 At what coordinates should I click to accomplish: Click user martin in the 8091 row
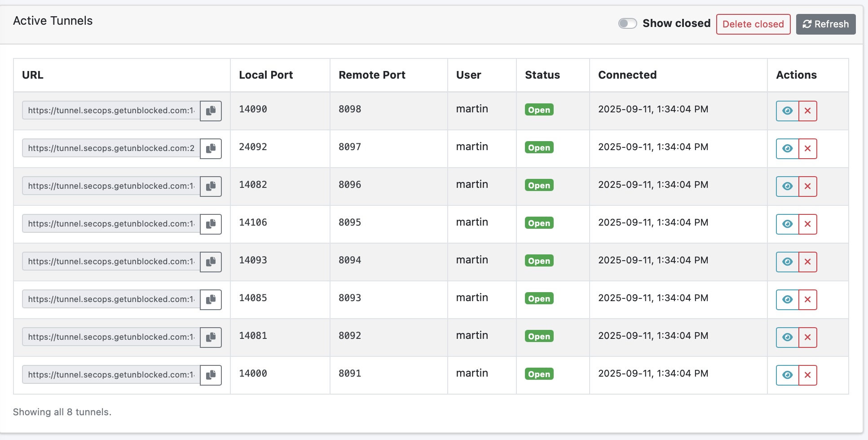[472, 373]
